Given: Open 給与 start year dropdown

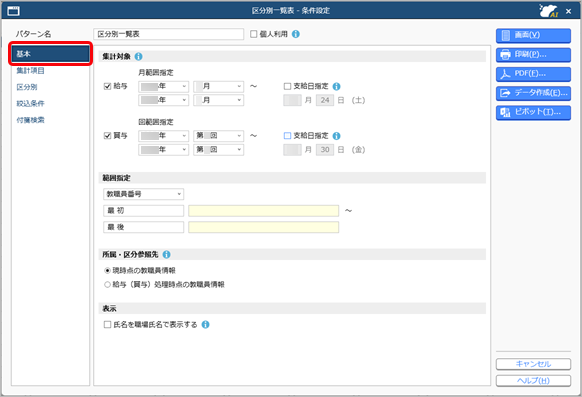Looking at the screenshot, I should (163, 86).
